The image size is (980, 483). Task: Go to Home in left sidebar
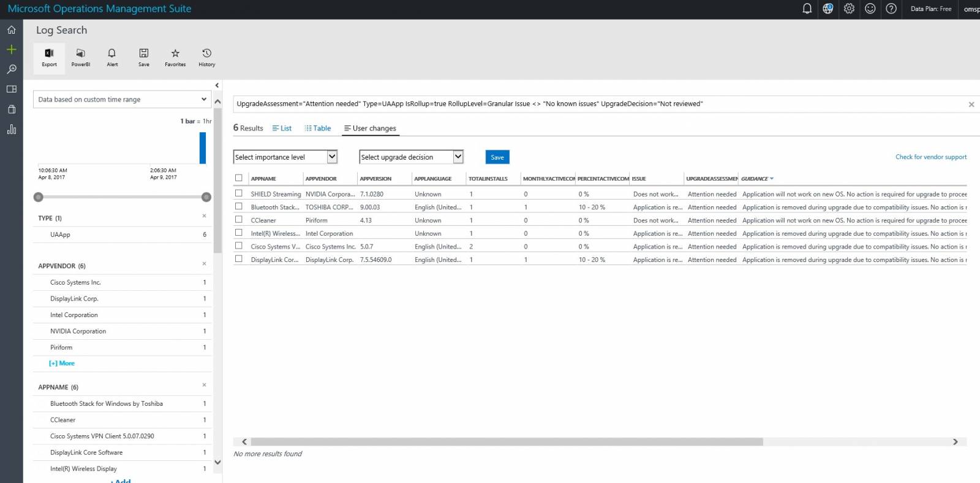(11, 29)
